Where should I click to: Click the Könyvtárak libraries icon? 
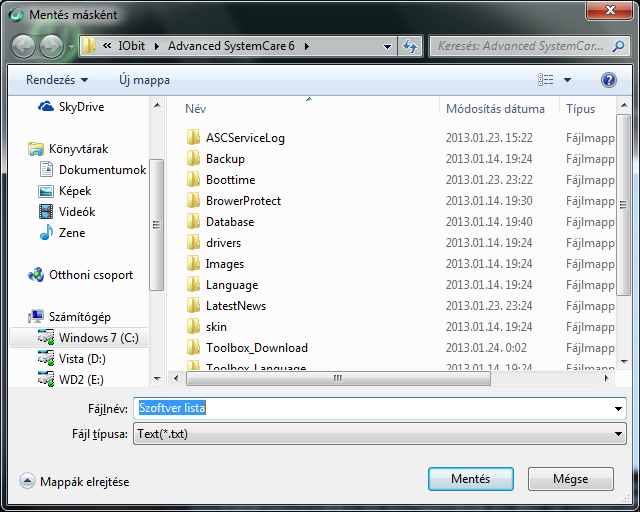36,149
